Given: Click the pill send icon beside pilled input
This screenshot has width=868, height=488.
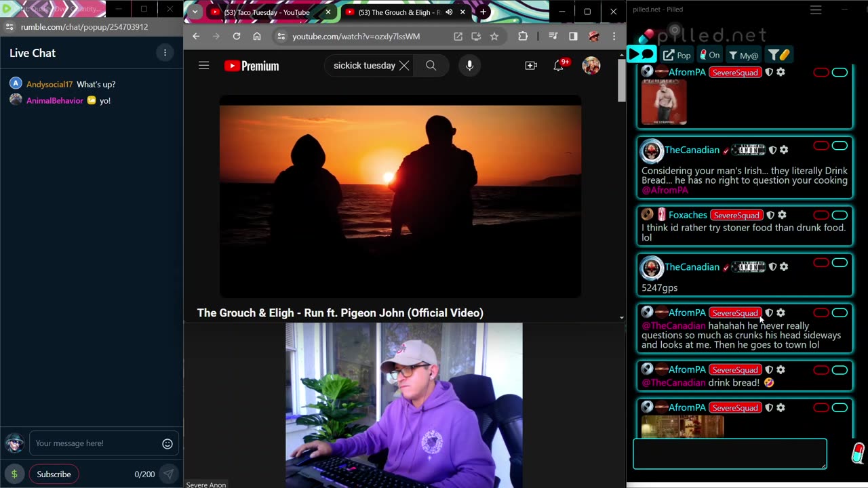Looking at the screenshot, I should pos(859,453).
